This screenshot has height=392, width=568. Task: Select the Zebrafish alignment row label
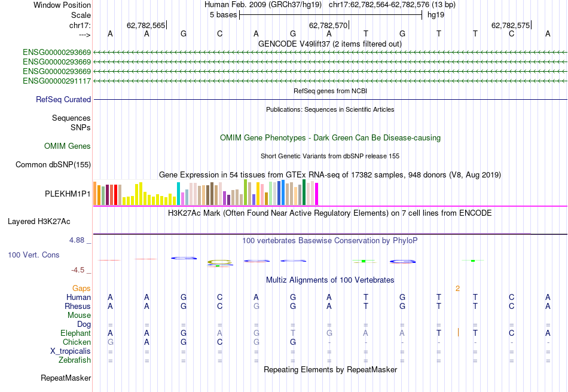pos(75,360)
